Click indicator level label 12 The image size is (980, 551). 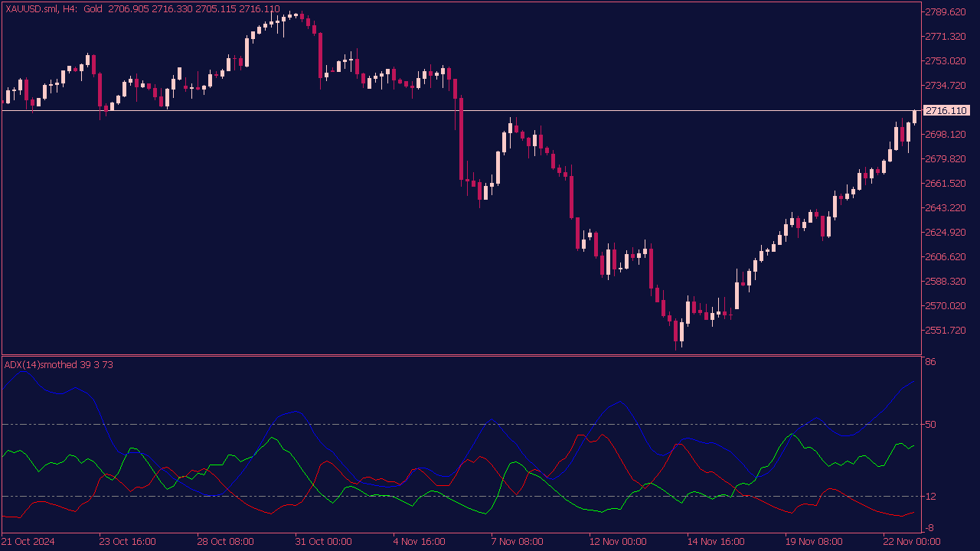point(930,497)
